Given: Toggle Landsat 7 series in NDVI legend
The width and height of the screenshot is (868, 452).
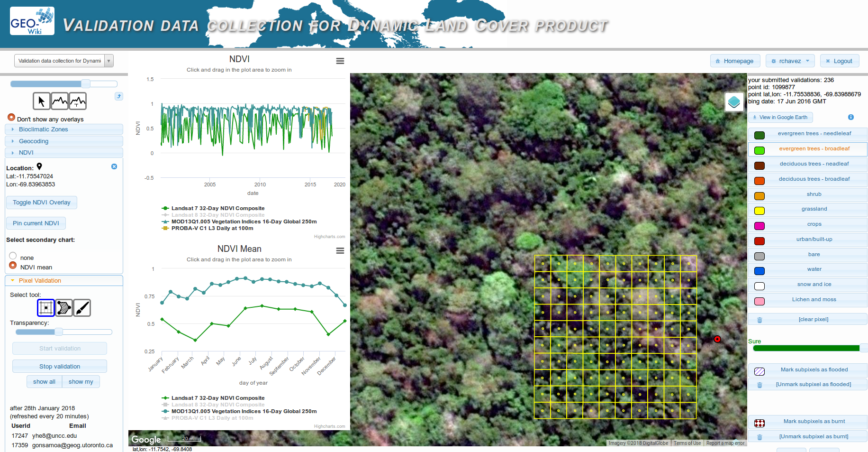Looking at the screenshot, I should 217,208.
